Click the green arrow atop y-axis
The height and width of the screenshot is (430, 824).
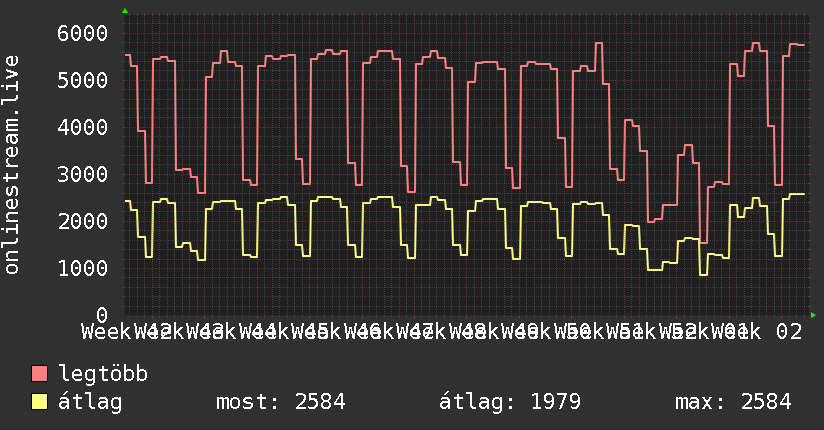pos(125,11)
